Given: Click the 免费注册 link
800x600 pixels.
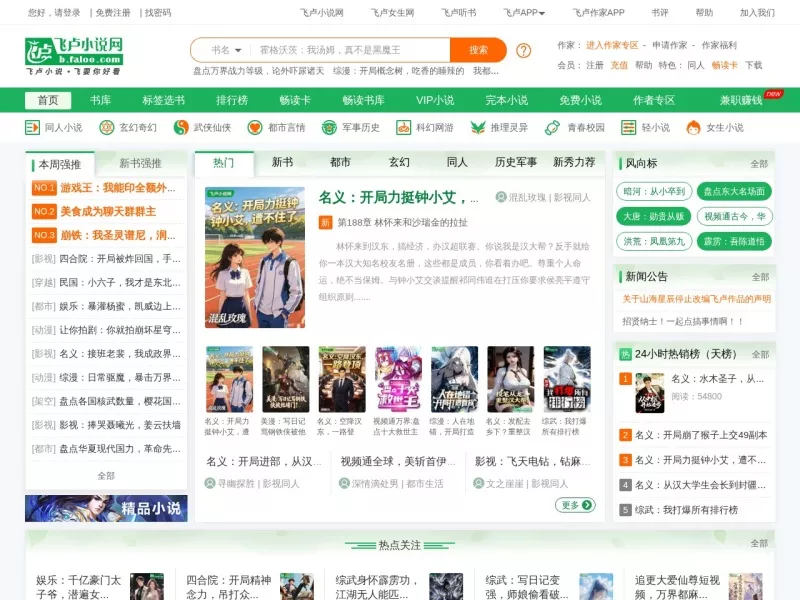Looking at the screenshot, I should point(113,13).
